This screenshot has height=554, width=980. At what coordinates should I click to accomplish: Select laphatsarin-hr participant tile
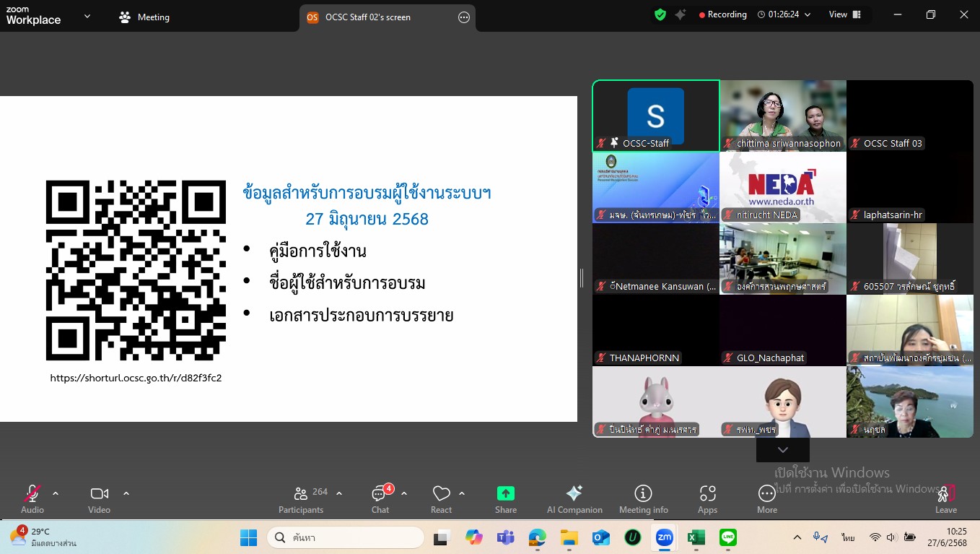910,187
